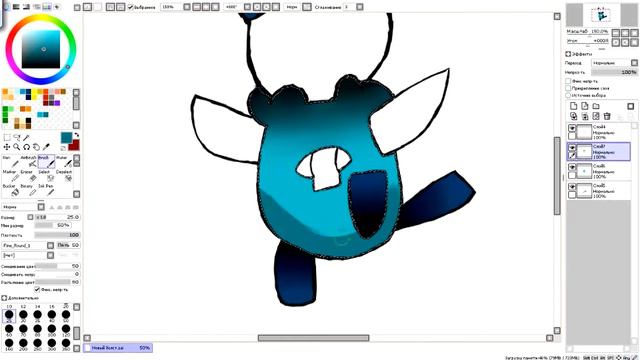Select the Hand pan tool

tap(36, 147)
